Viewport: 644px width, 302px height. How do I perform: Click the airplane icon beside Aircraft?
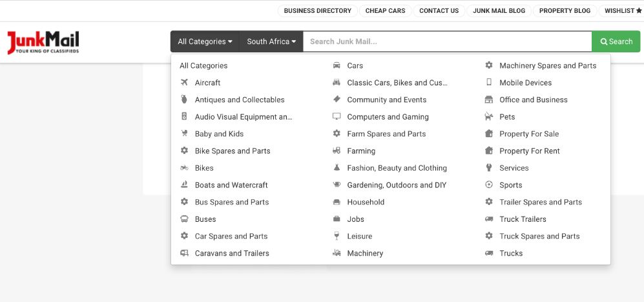(x=184, y=82)
